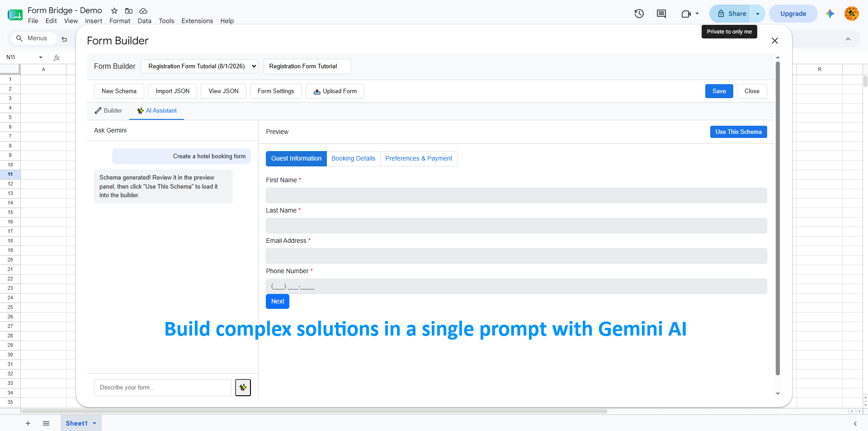
Task: Click the Close button in Form Builder
Action: pos(752,91)
